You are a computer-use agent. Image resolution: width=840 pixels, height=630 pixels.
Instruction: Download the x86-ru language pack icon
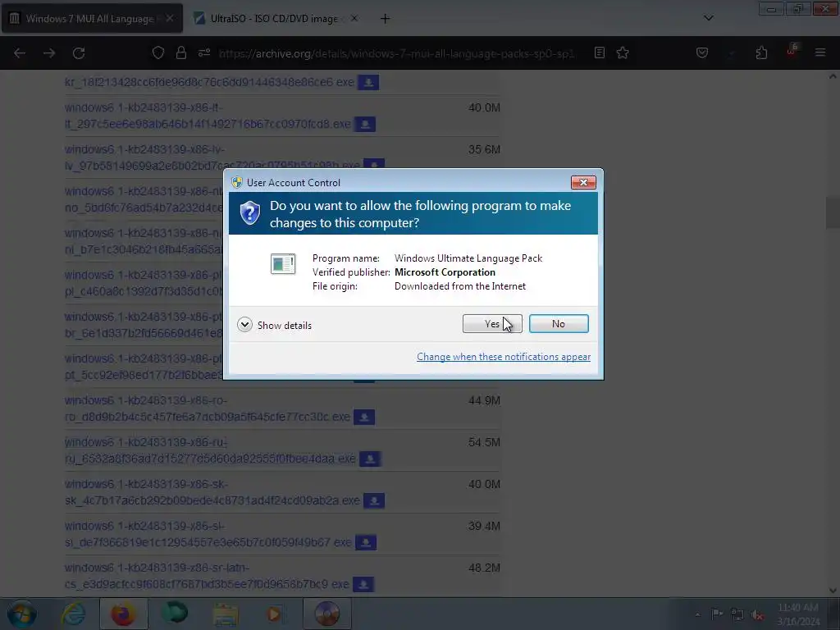370,459
